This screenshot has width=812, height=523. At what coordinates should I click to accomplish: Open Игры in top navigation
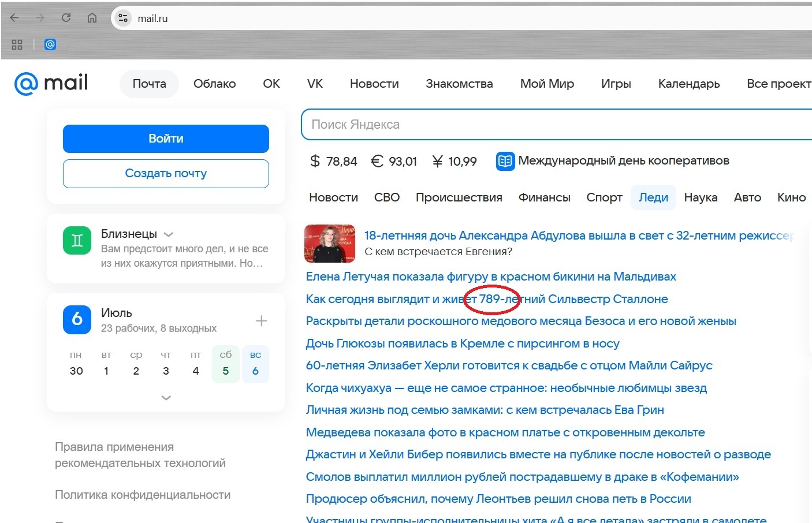[x=616, y=84]
